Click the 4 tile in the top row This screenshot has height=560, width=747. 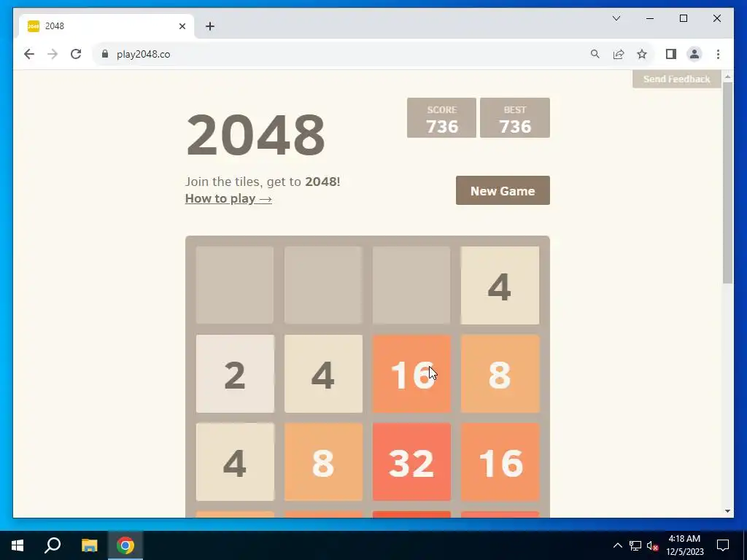[x=500, y=285]
